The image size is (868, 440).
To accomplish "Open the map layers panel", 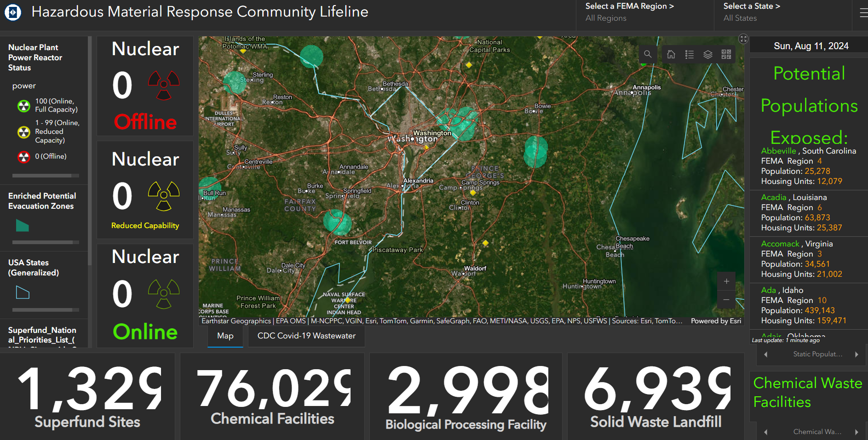I will [x=708, y=54].
